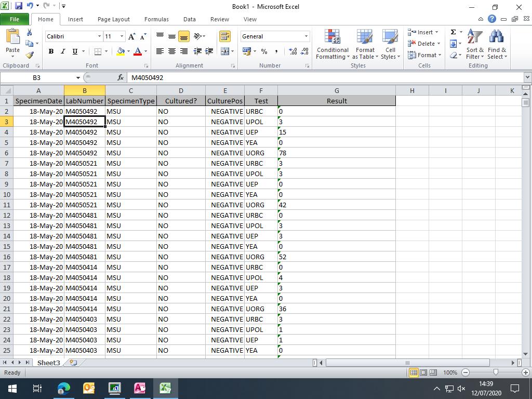Apply comma style format
Image resolution: width=532 pixels, height=399 pixels.
pyautogui.click(x=276, y=51)
